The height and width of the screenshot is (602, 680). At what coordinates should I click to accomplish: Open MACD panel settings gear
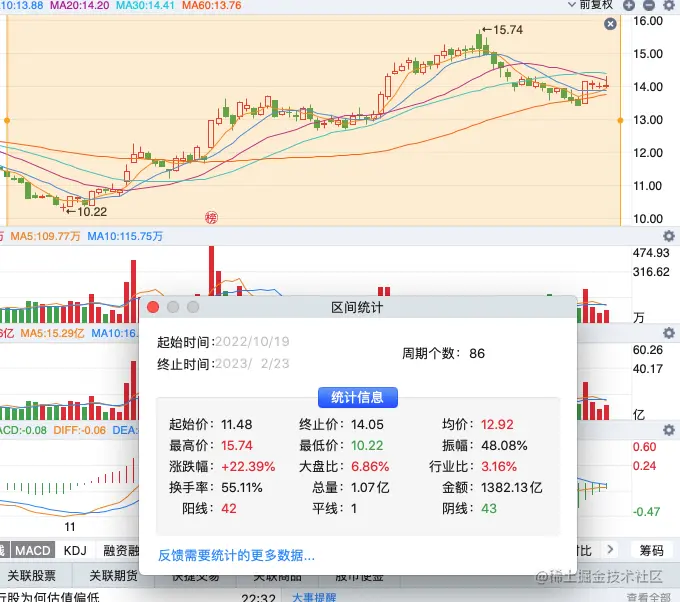coord(669,430)
